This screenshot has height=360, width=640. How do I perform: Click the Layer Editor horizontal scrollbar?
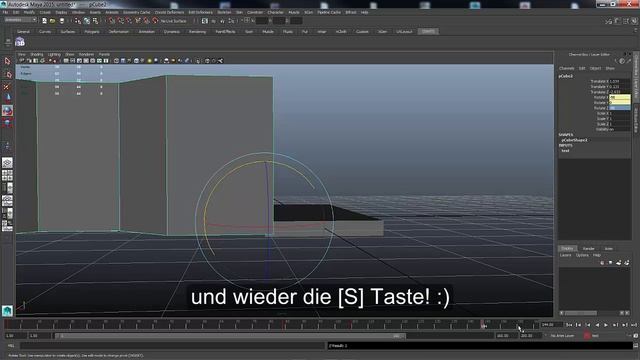(x=580, y=313)
